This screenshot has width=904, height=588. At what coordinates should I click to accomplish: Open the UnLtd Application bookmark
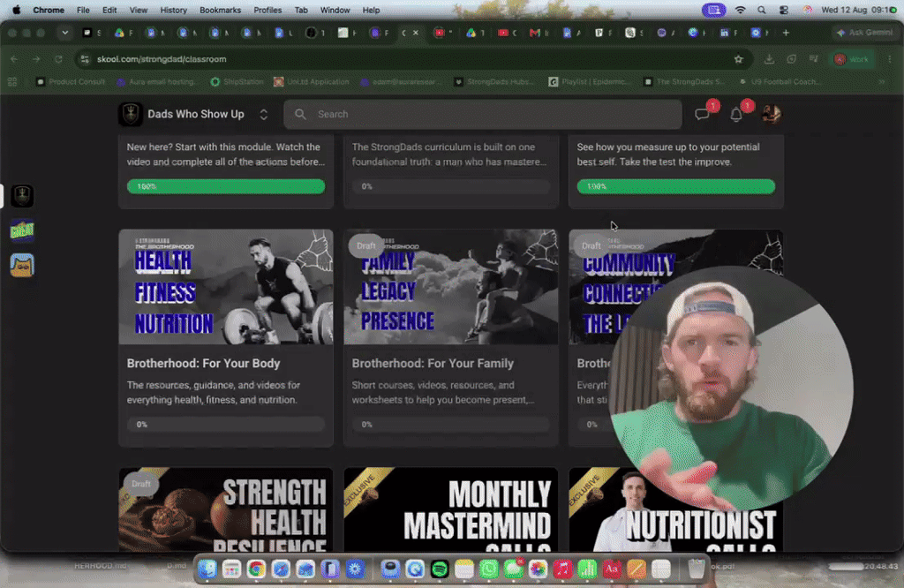(312, 82)
